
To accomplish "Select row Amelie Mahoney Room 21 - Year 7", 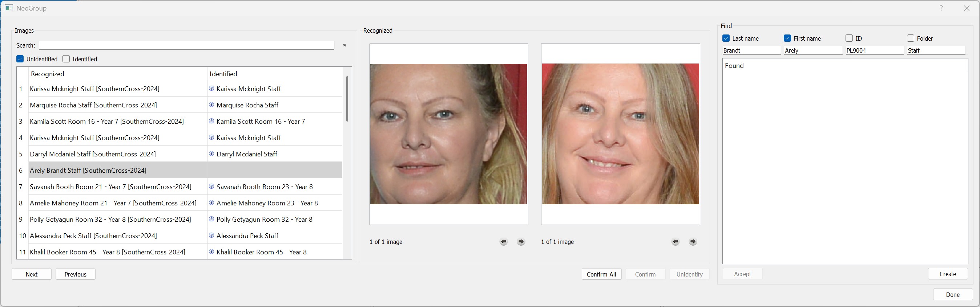I will pos(118,203).
